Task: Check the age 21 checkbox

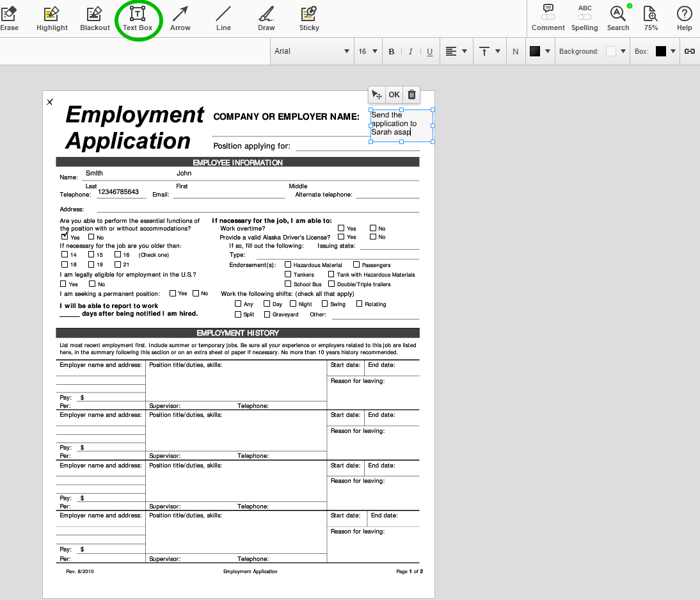Action: (x=117, y=264)
